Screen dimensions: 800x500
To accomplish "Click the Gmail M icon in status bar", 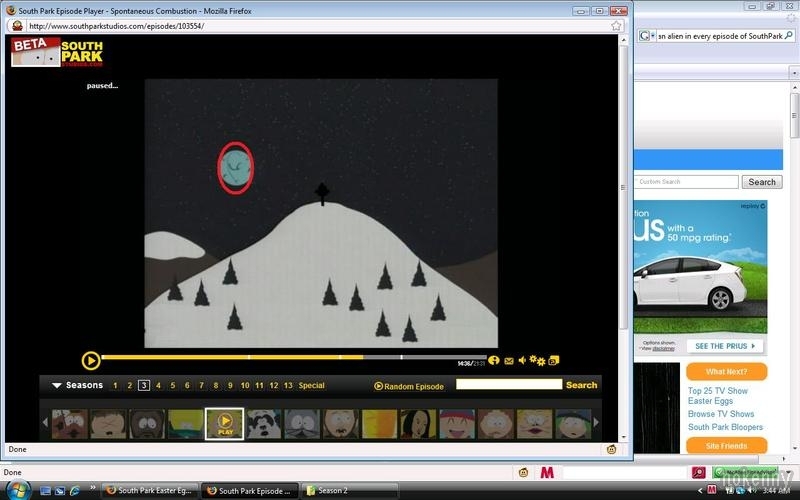I will pos(547,472).
